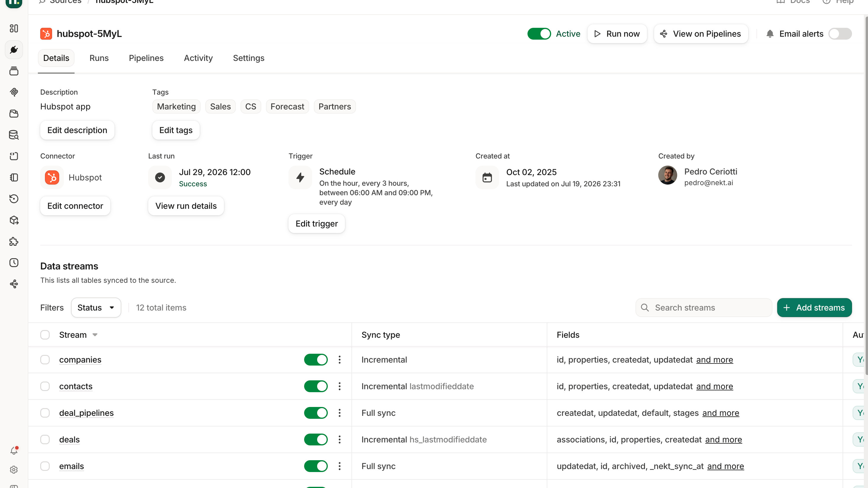
Task: Click View run details button
Action: (x=186, y=206)
